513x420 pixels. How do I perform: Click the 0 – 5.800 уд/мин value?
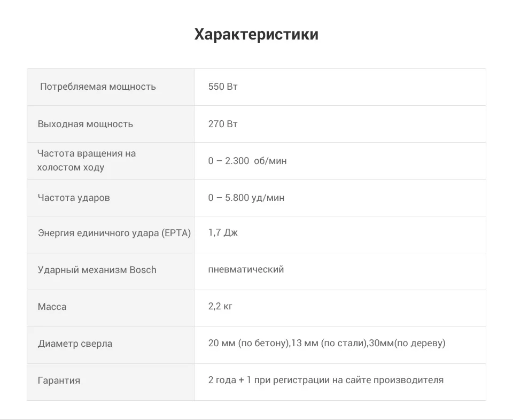tap(246, 198)
